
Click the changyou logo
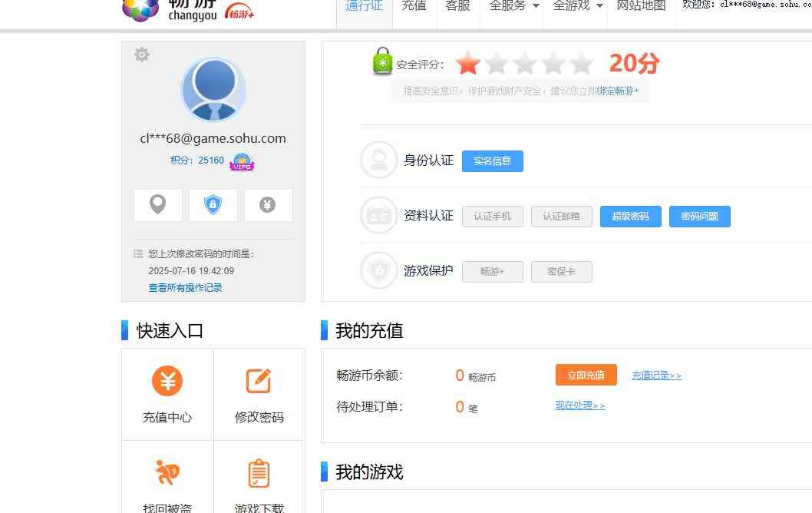(170, 10)
